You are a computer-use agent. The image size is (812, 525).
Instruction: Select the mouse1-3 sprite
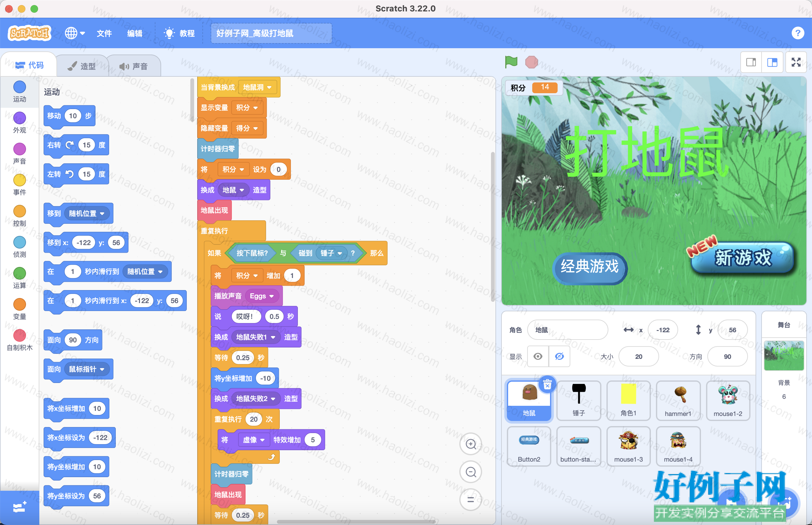point(629,446)
